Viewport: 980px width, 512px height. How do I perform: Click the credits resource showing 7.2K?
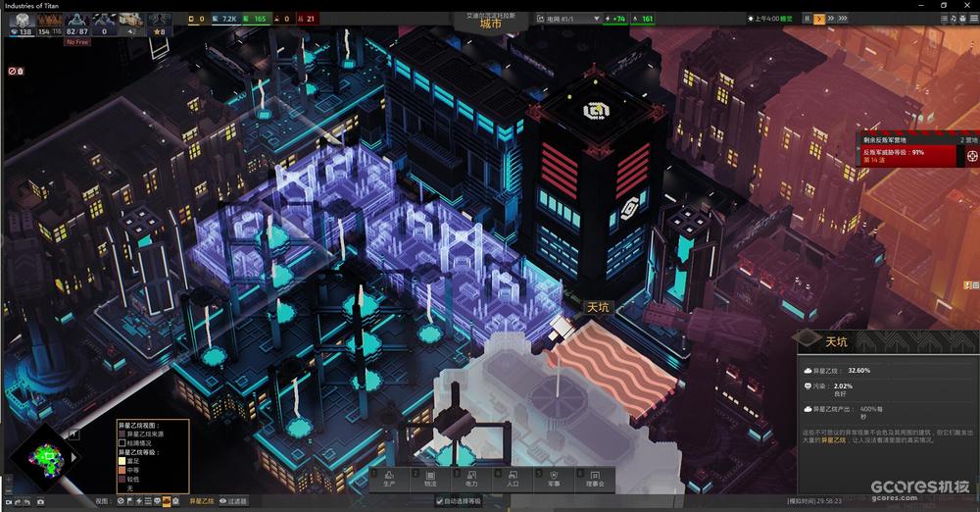(225, 19)
